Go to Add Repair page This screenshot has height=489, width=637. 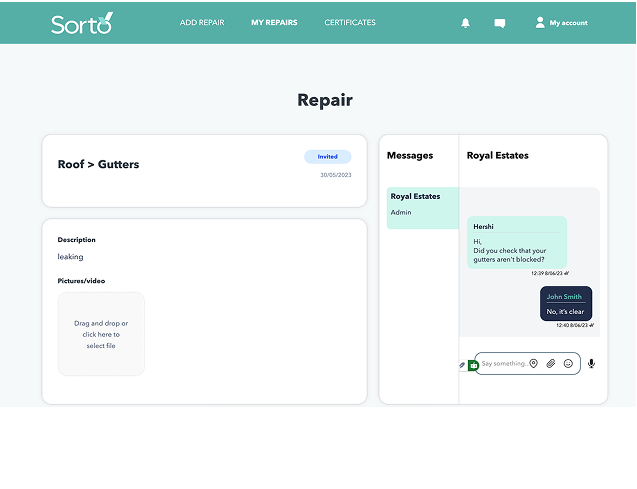click(202, 23)
